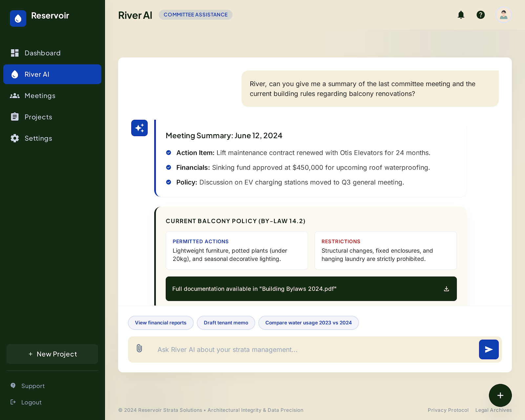Download the Building Bylaws 2024.pdf file
This screenshot has height=420, width=525.
pyautogui.click(x=446, y=289)
